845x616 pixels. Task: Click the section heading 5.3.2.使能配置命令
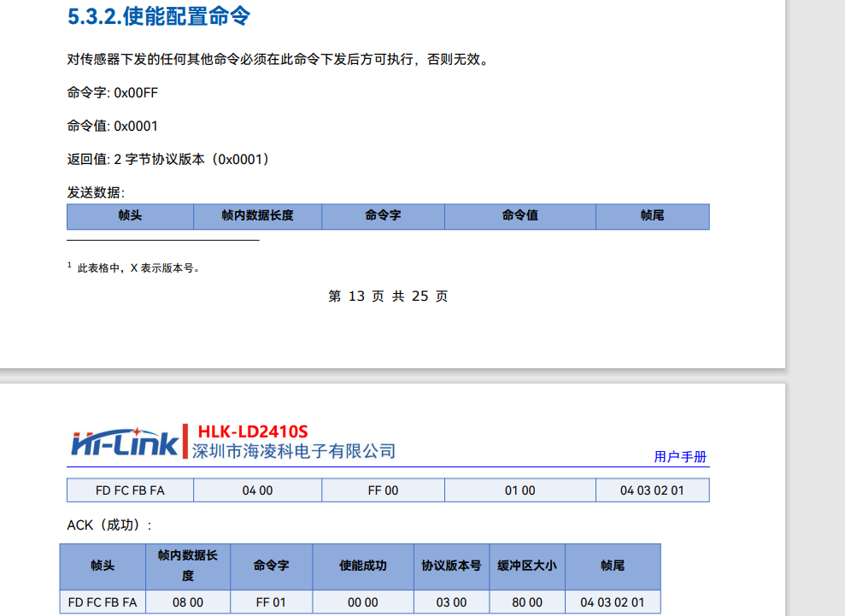coord(158,17)
